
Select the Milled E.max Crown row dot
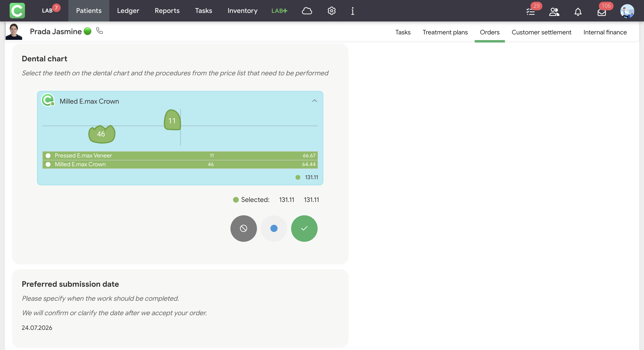tap(48, 164)
